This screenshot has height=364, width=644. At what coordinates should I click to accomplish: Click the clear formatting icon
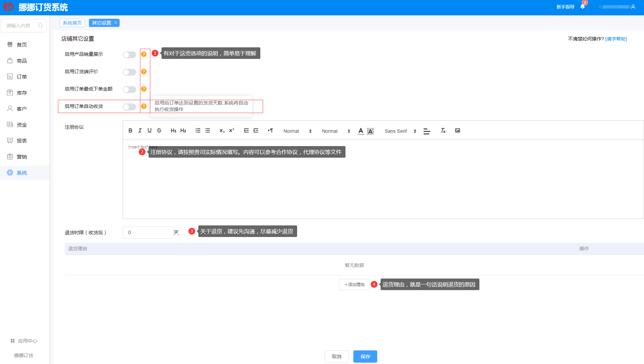coord(443,130)
